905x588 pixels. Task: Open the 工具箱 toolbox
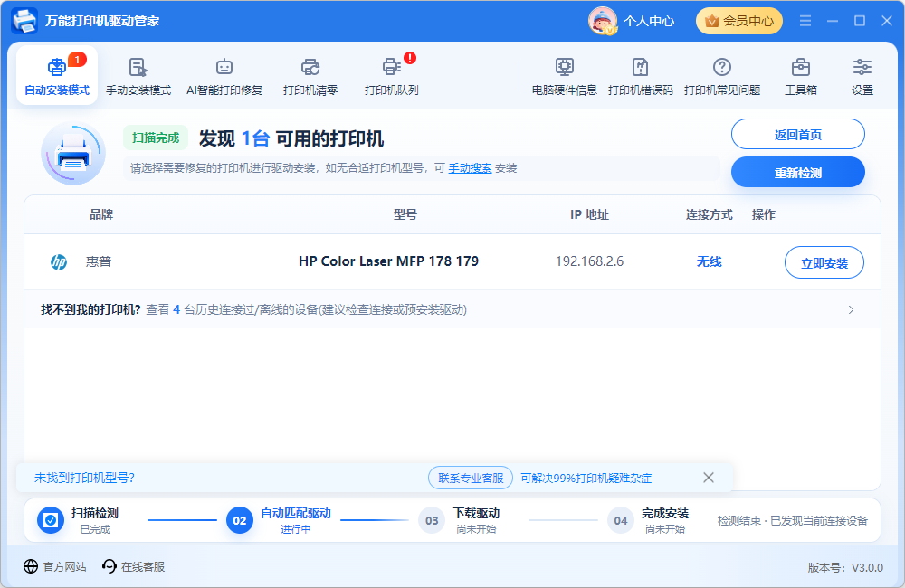click(x=801, y=76)
